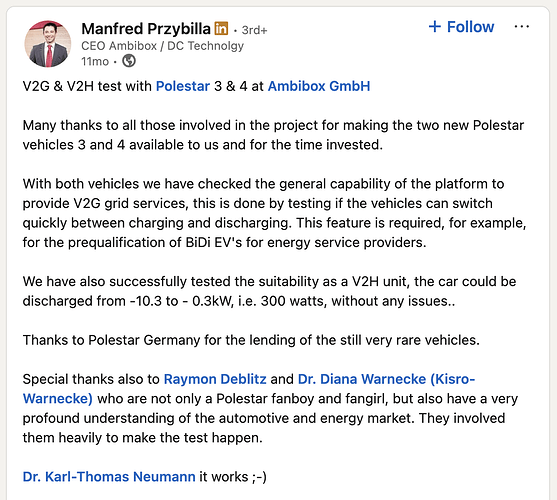
Task: Click the 11mo post timestamp
Action: pos(95,61)
